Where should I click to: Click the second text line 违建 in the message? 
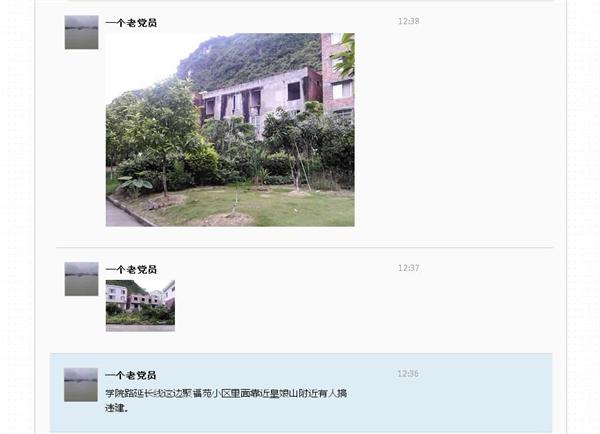116,408
